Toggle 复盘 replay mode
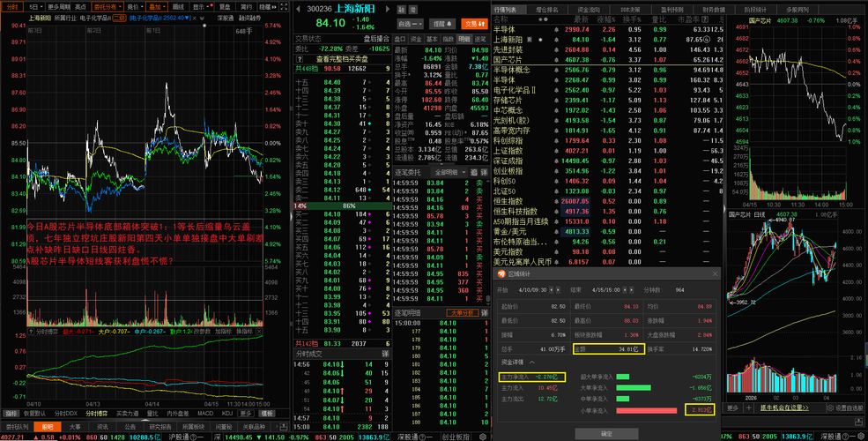 point(224,7)
